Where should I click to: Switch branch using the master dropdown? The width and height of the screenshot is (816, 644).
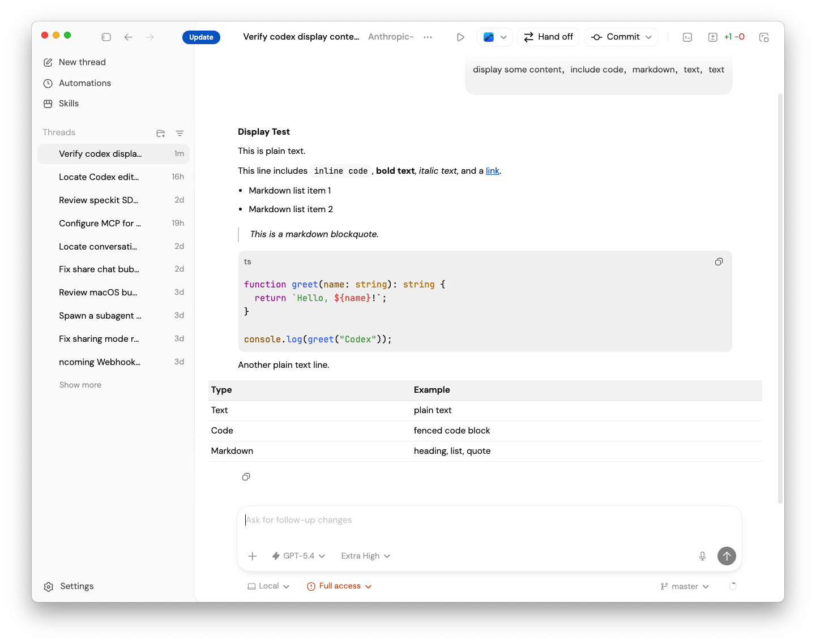(x=685, y=586)
